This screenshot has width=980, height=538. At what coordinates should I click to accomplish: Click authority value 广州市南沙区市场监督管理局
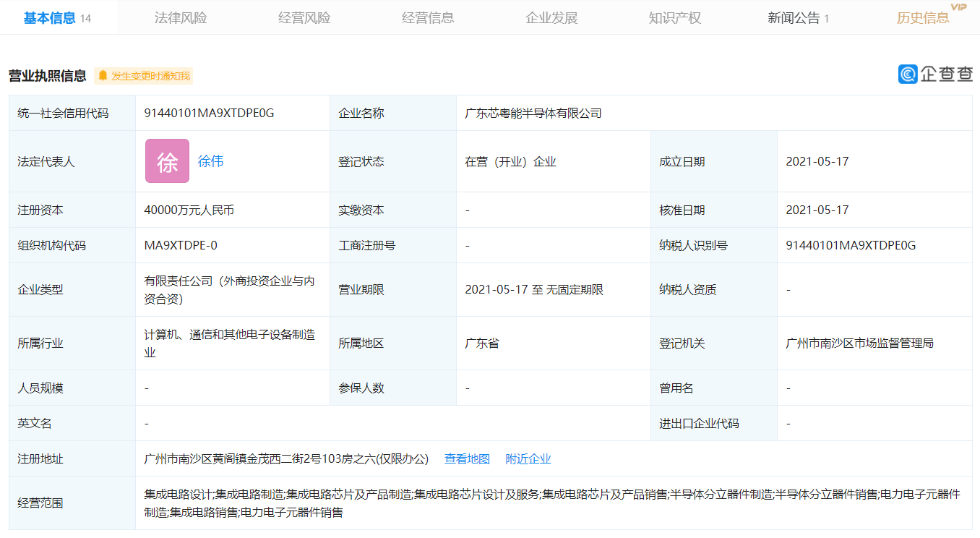[860, 343]
